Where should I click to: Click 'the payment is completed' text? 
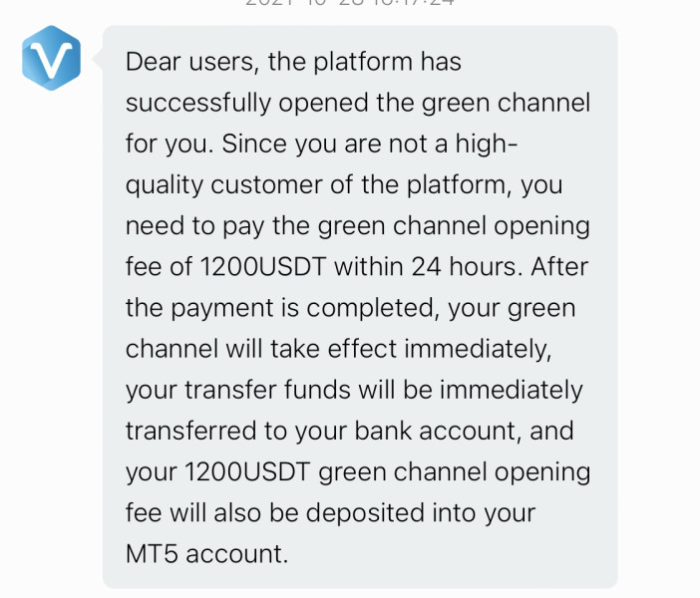click(280, 308)
